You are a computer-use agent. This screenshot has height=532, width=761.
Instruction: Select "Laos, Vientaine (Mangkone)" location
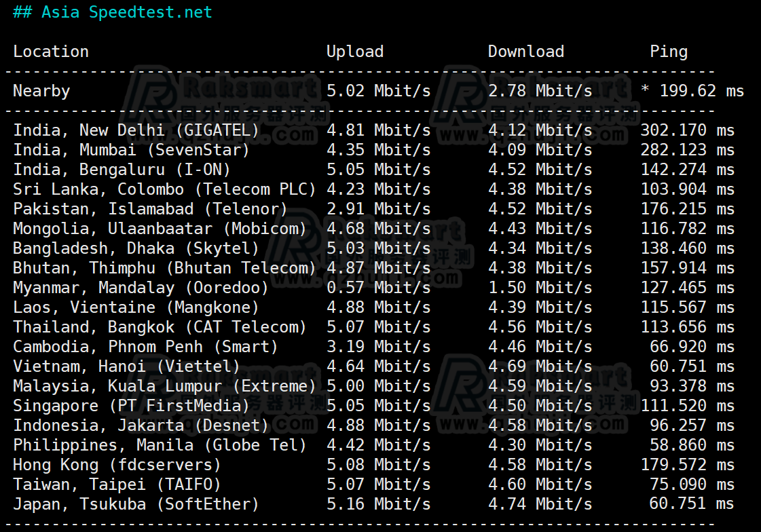click(136, 307)
